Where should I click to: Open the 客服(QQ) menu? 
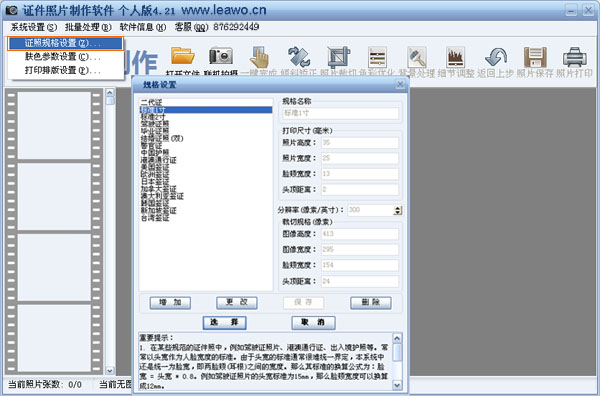pyautogui.click(x=217, y=27)
